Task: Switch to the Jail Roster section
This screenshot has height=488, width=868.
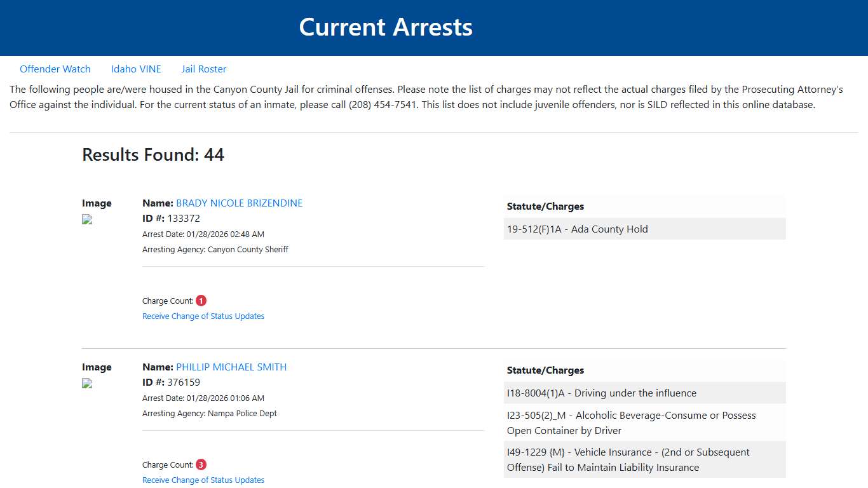Action: pos(203,69)
